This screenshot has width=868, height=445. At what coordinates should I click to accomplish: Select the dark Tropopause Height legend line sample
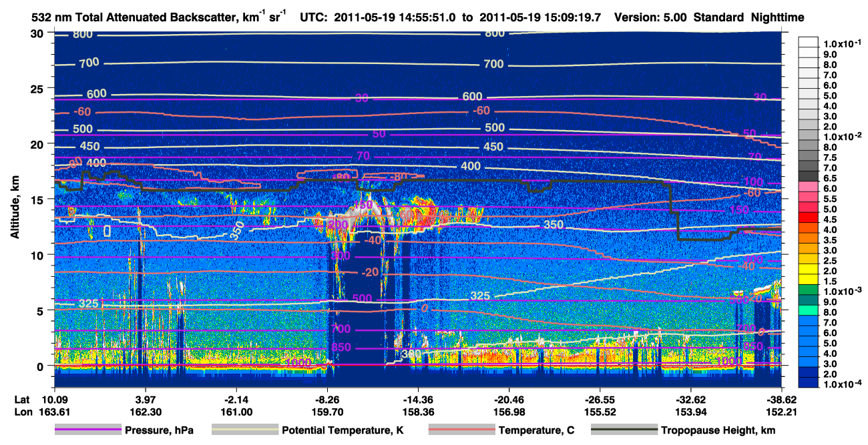tap(624, 430)
